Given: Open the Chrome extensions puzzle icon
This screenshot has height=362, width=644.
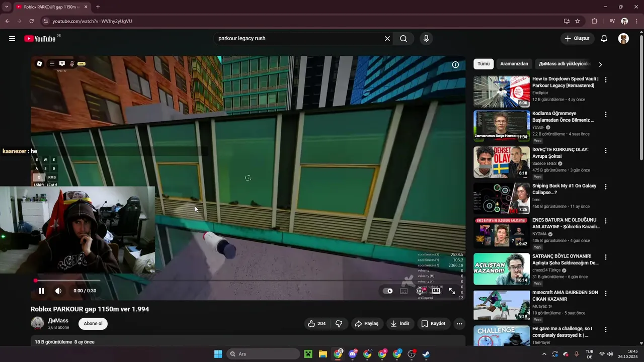Looking at the screenshot, I should [595, 21].
